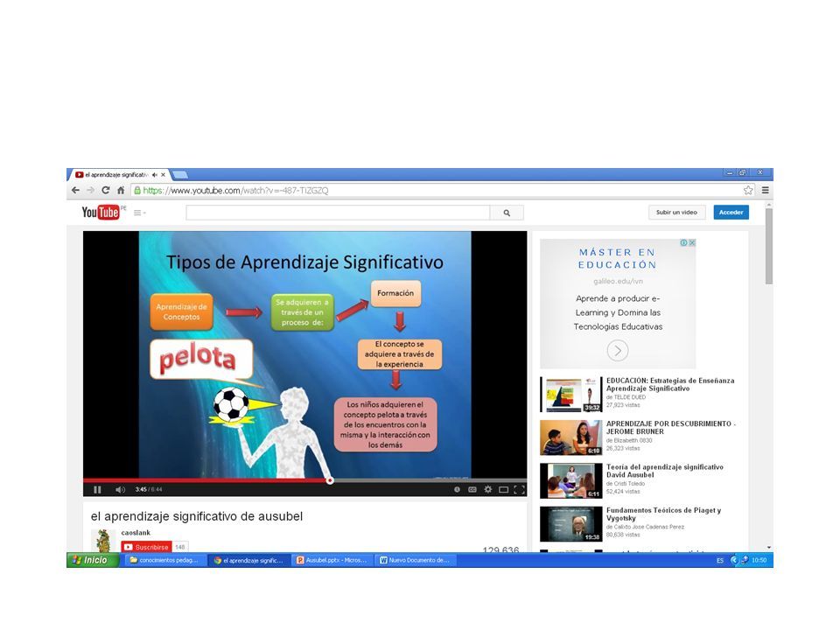Click the Watch Later clock icon
This screenshot has height=630, width=840.
click(457, 490)
